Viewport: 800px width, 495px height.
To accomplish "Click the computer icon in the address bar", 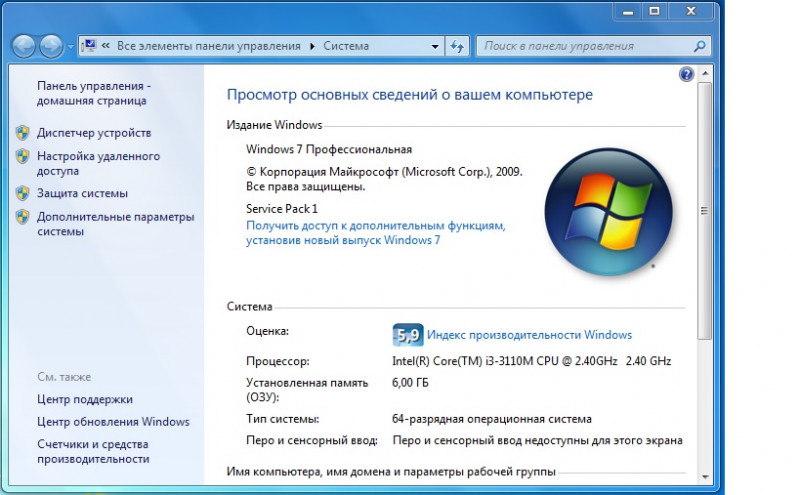I will 87,46.
